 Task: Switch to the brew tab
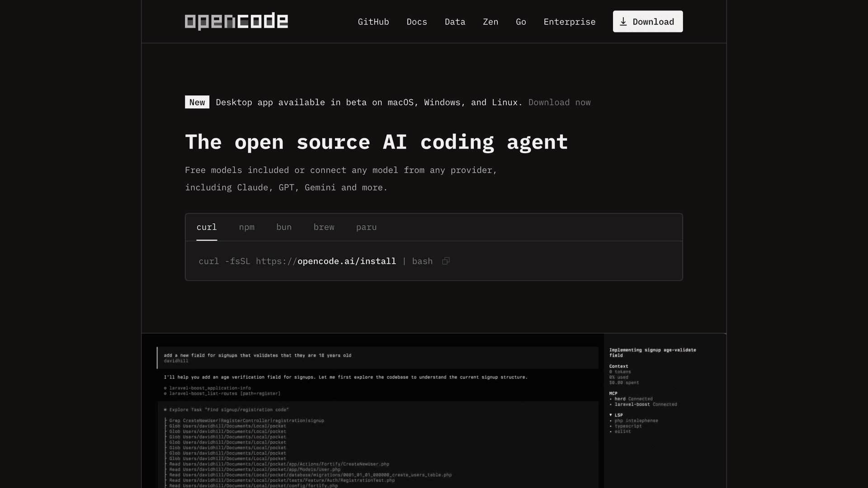pyautogui.click(x=324, y=227)
